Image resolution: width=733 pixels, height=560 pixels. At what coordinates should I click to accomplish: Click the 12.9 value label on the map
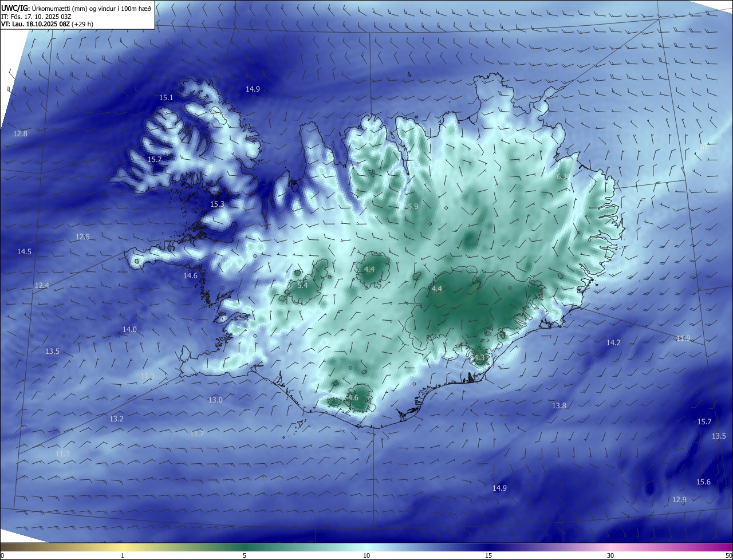click(679, 499)
